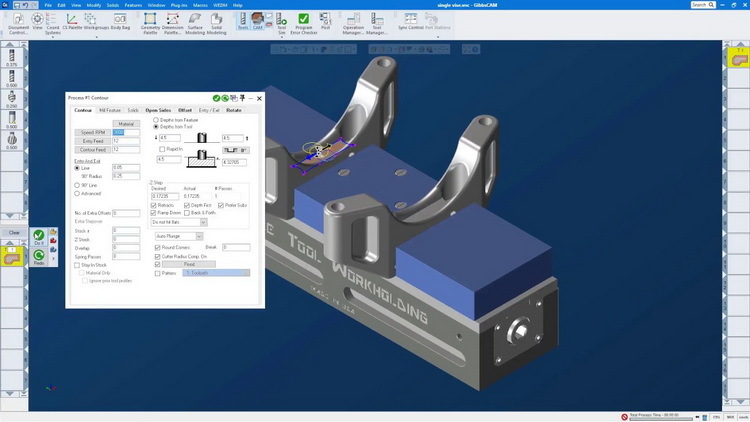
Task: Open the CS Palette
Action: 71,19
